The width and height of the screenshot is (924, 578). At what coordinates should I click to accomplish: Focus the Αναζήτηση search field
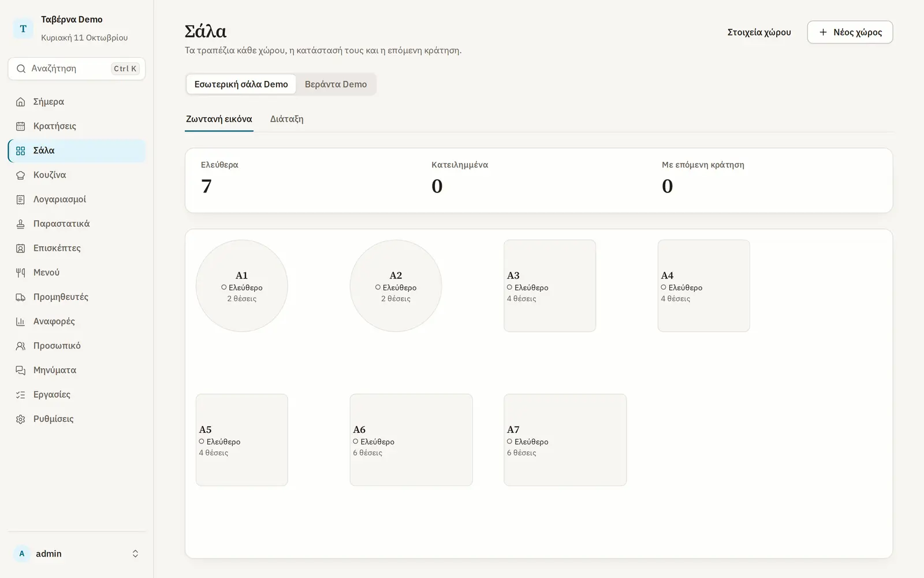click(x=77, y=69)
